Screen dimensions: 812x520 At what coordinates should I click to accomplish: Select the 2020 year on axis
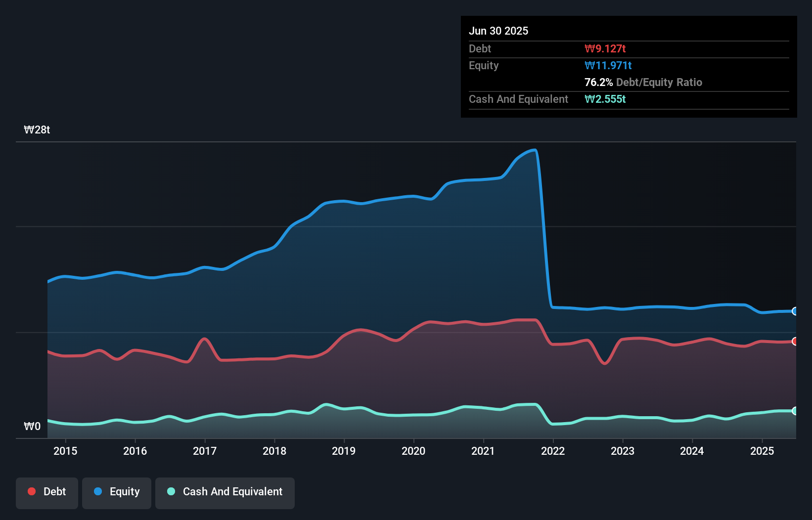413,451
